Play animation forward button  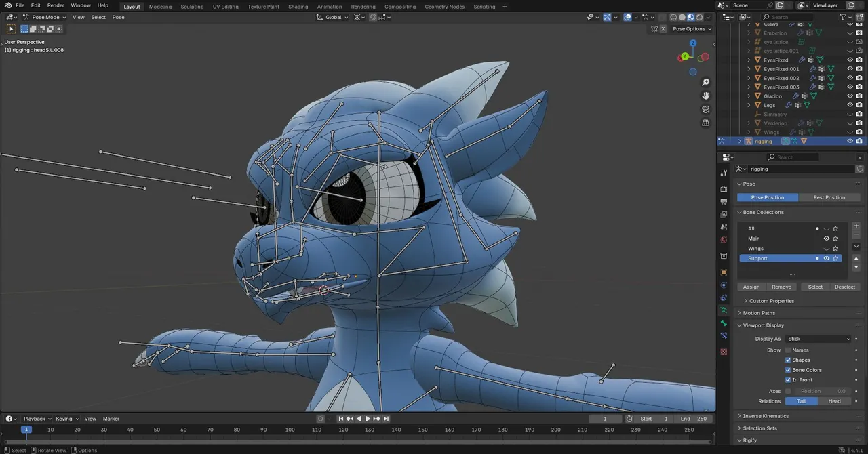coord(368,419)
